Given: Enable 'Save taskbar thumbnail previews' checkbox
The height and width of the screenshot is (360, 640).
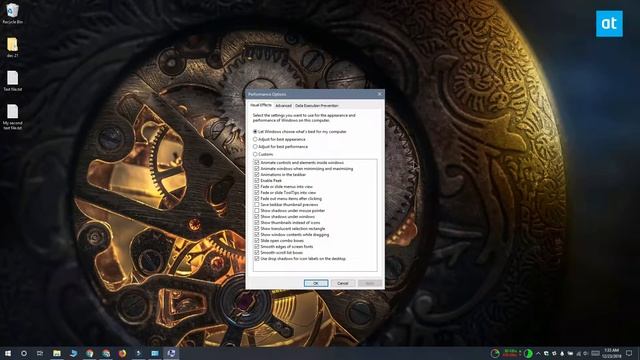Looking at the screenshot, I should tap(257, 204).
